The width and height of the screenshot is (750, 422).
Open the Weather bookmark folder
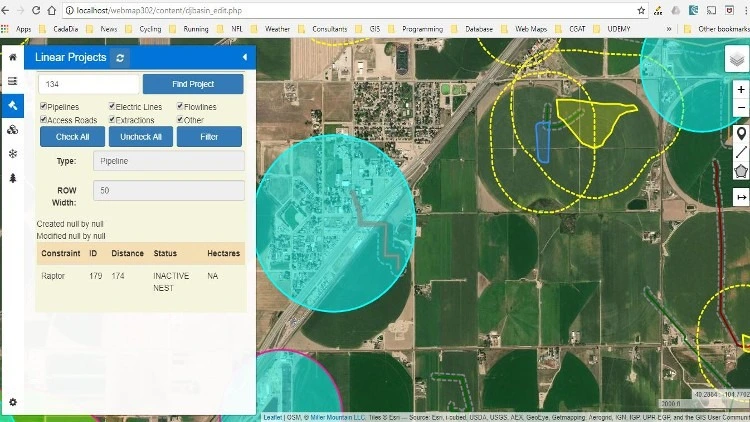point(271,29)
